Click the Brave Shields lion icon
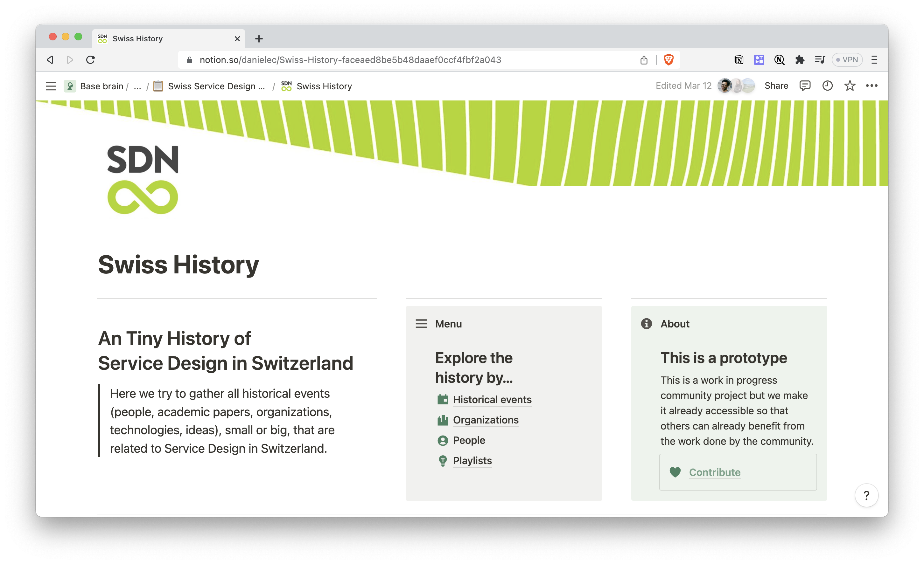This screenshot has width=924, height=564. 668,59
